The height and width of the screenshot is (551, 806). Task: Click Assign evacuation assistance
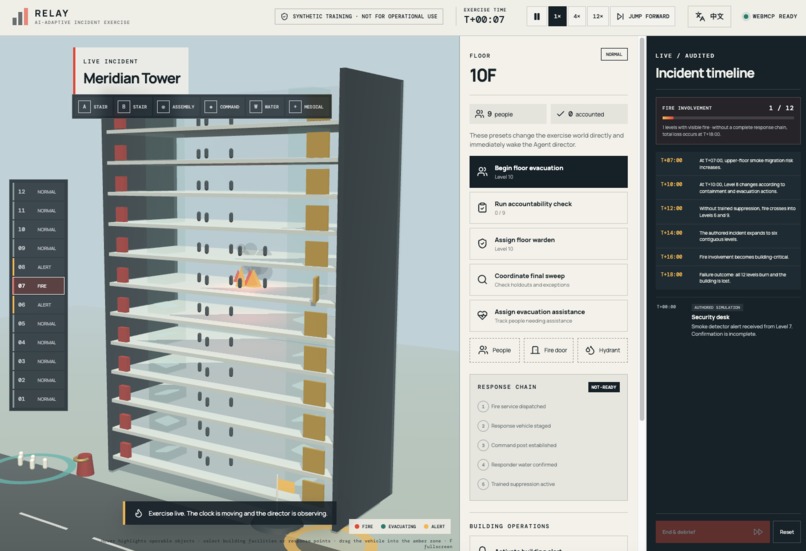[548, 316]
